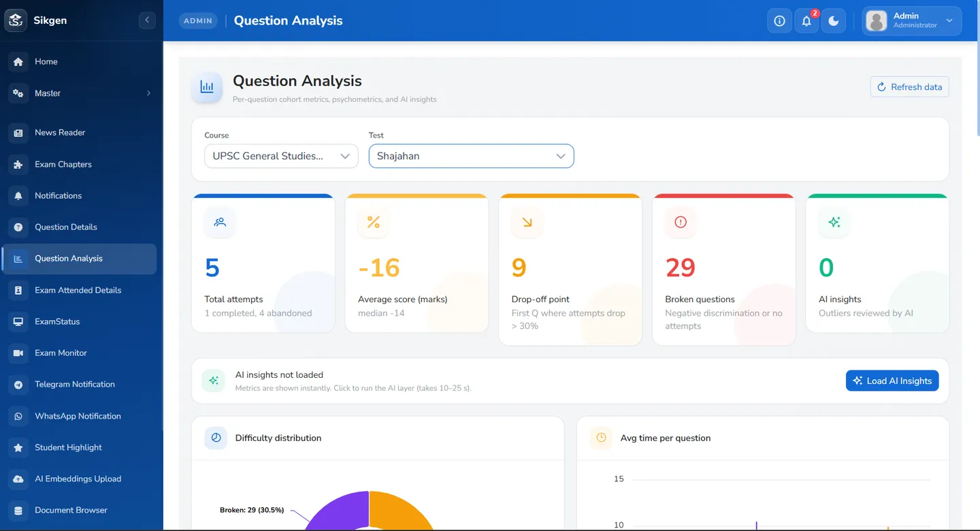Viewport: 980px width, 531px height.
Task: Click the Sikgen logo icon
Action: tap(16, 20)
